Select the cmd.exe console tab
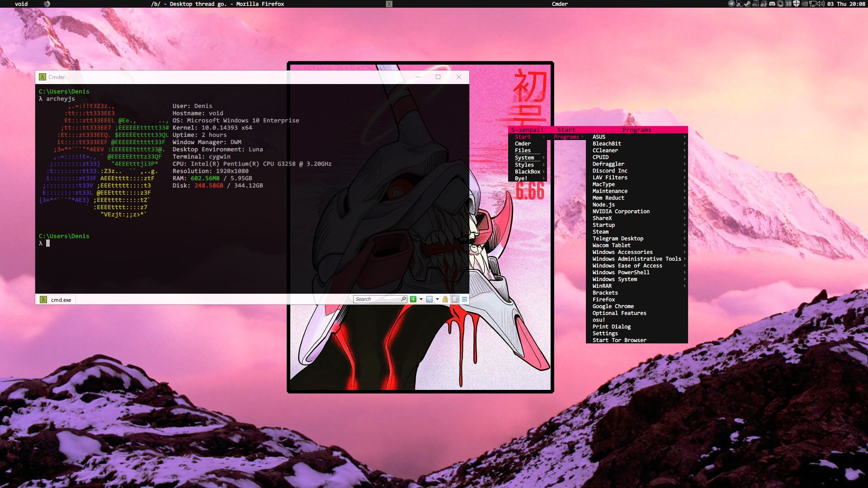The image size is (868, 488). click(x=56, y=300)
